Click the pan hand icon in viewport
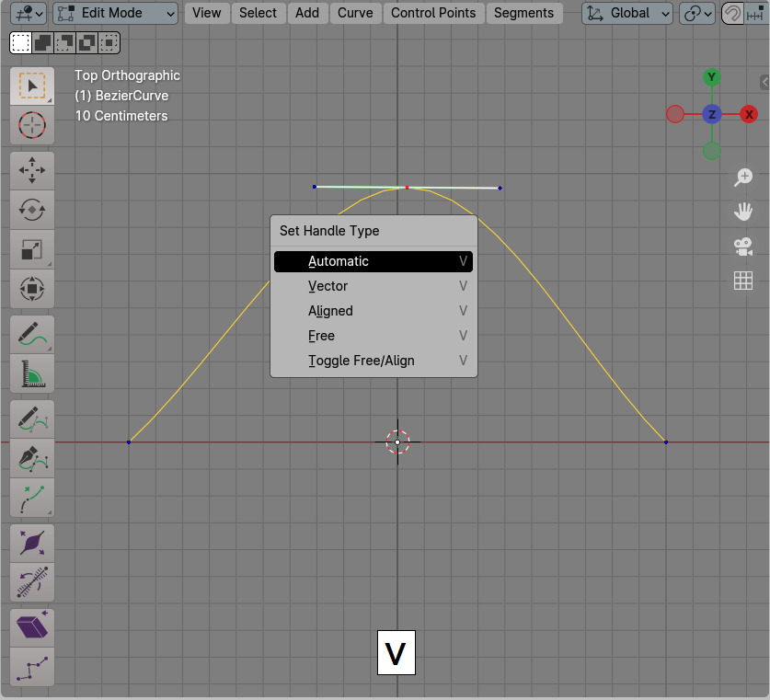Screen dimensions: 770x700 coord(743,212)
